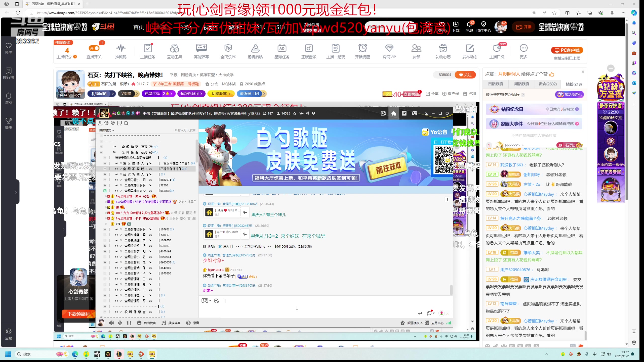Switch to 周活跃度 tab
644x362 pixels.
pyautogui.click(x=521, y=84)
